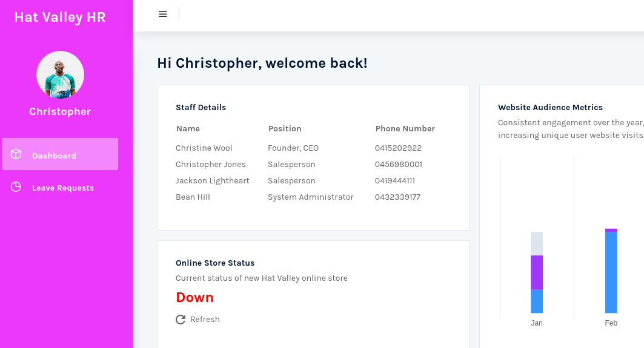Image resolution: width=644 pixels, height=348 pixels.
Task: Click the hamburger menu icon
Action: [163, 14]
